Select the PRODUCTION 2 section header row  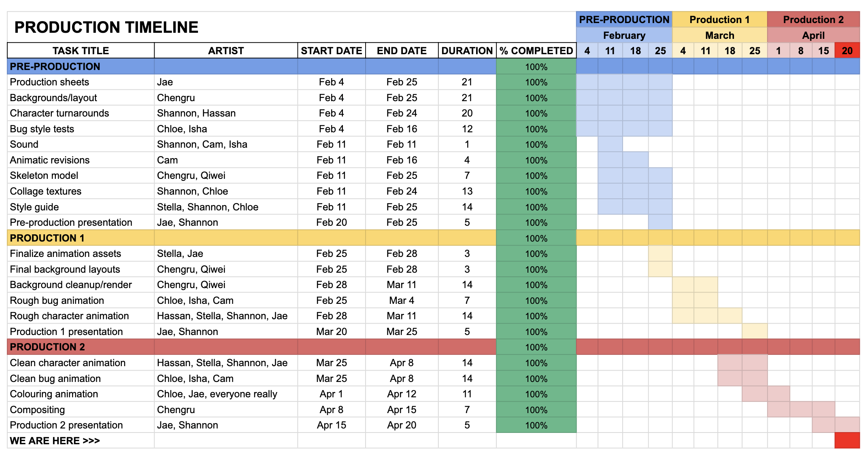[x=433, y=347]
